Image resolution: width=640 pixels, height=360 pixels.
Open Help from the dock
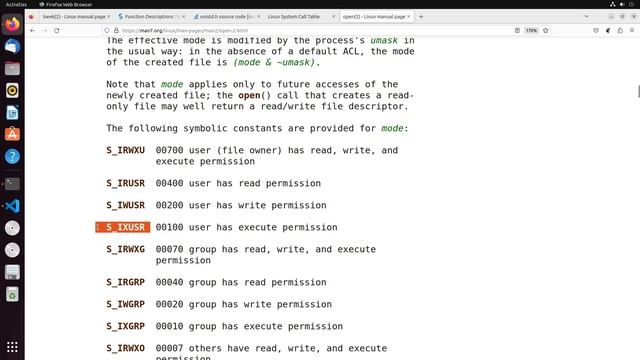12,156
